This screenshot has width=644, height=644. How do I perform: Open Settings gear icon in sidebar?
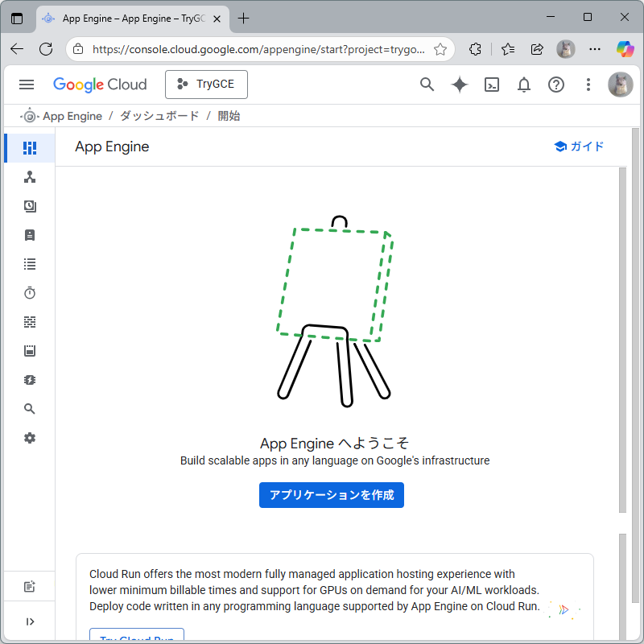tap(30, 438)
